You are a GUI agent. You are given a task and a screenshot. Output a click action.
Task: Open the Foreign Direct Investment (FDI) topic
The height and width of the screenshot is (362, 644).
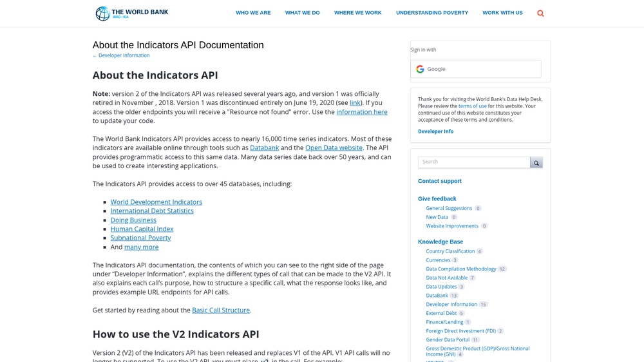pyautogui.click(x=461, y=331)
